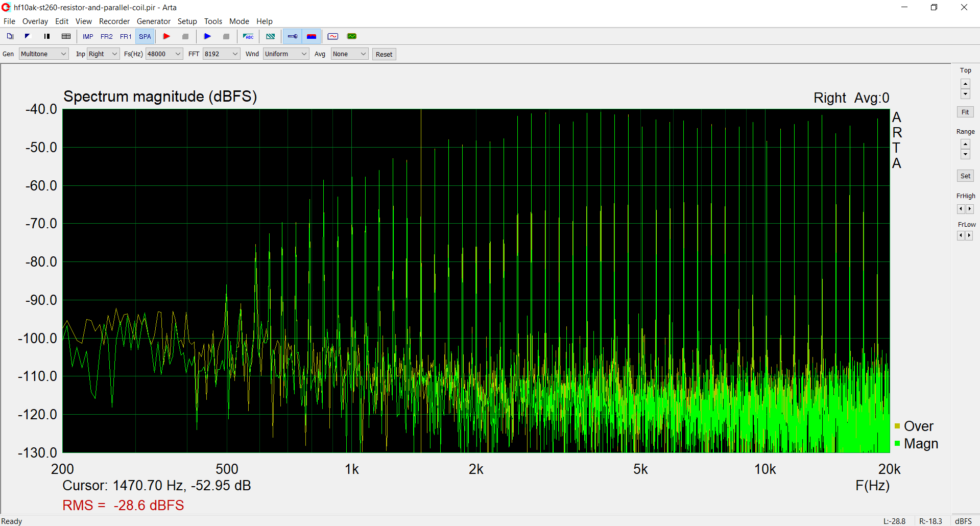Screen dimensions: 980x526
Task: Switch to FR2 dual-channel mode
Action: 106,36
